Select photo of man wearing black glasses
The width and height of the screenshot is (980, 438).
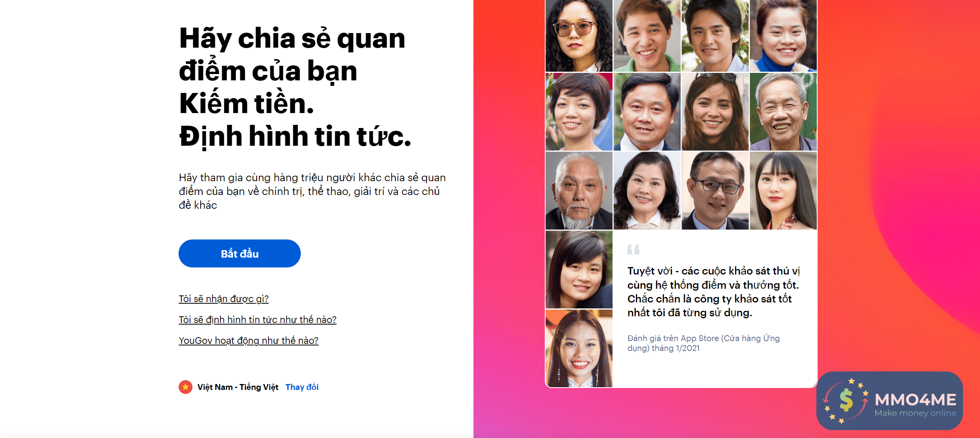[x=715, y=191]
